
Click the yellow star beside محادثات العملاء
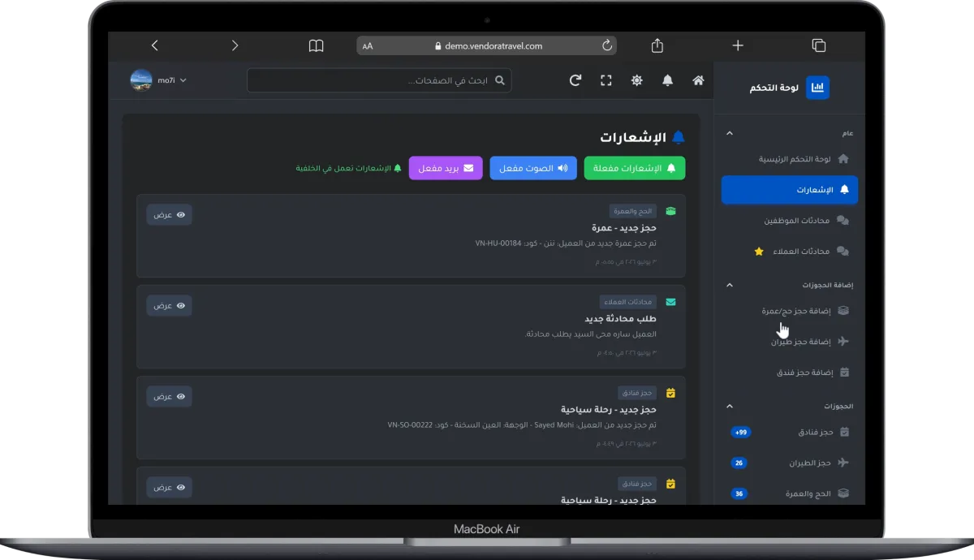pyautogui.click(x=759, y=252)
